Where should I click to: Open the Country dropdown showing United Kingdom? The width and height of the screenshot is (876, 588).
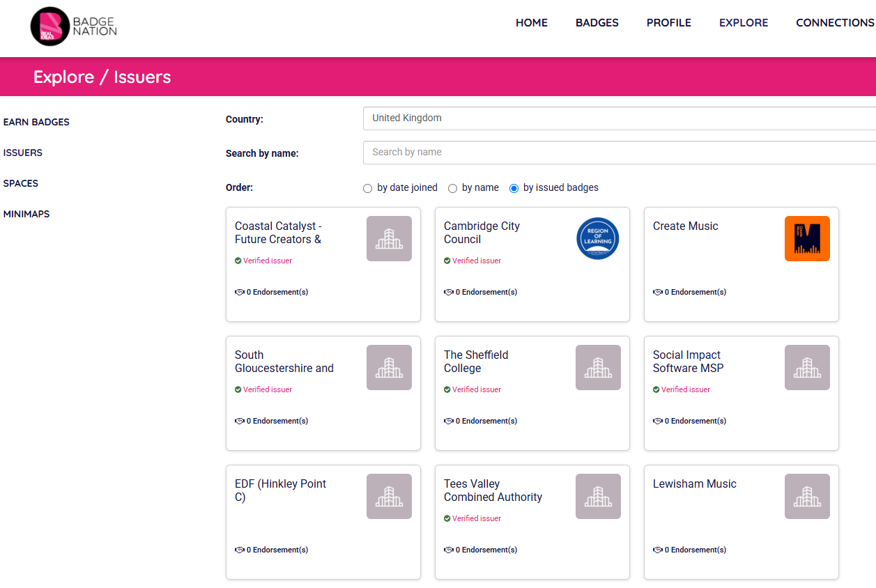[x=620, y=118]
